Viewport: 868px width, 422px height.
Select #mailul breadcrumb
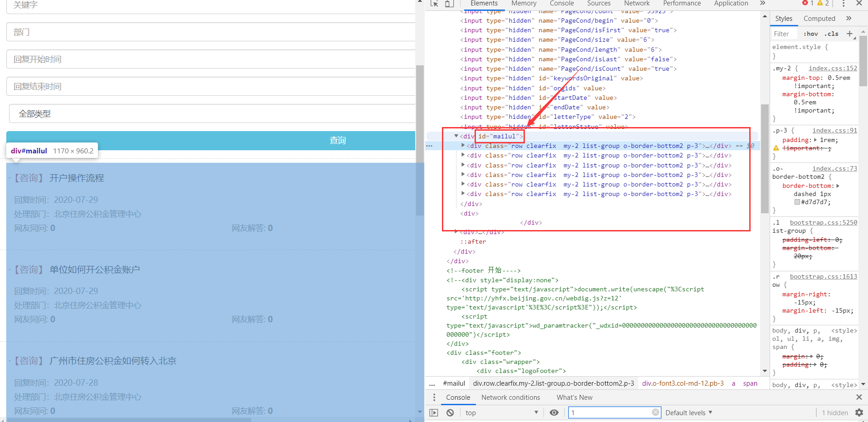tap(454, 383)
